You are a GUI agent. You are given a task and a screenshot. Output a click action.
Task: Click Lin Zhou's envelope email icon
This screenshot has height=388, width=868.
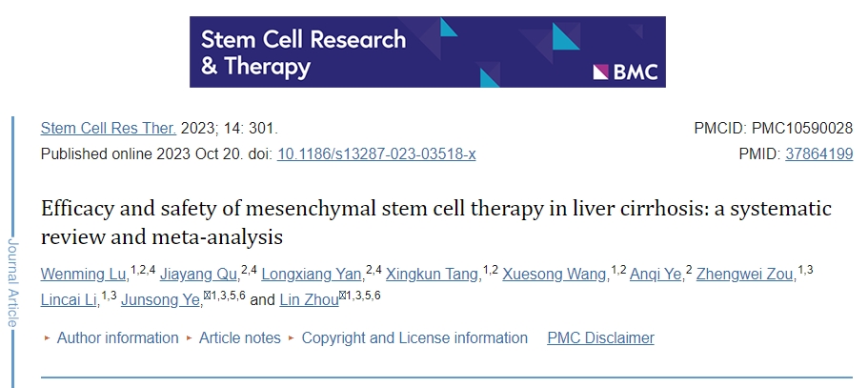pyautogui.click(x=342, y=296)
